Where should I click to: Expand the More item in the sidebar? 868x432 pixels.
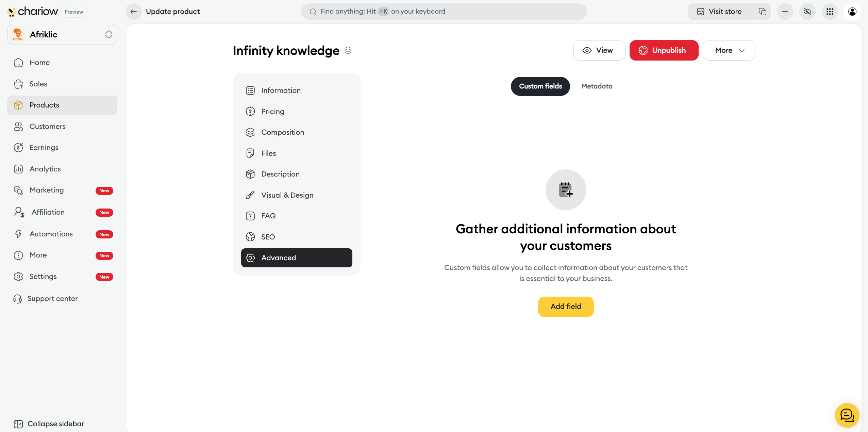click(38, 255)
